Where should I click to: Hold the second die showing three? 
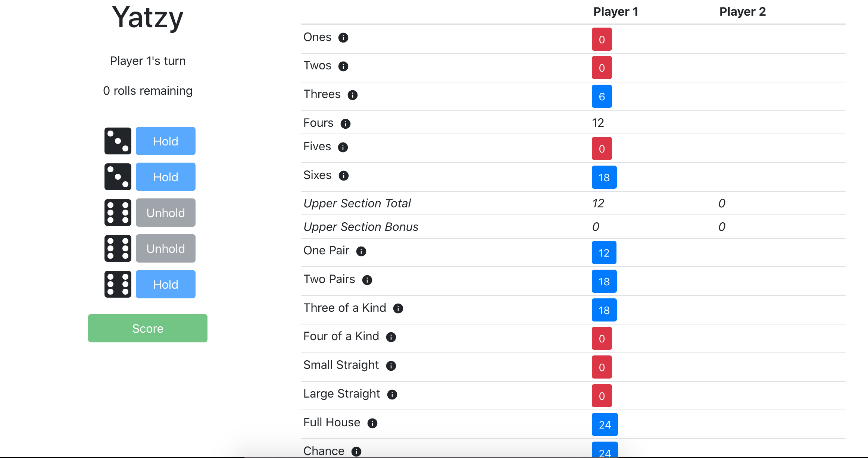pos(166,177)
